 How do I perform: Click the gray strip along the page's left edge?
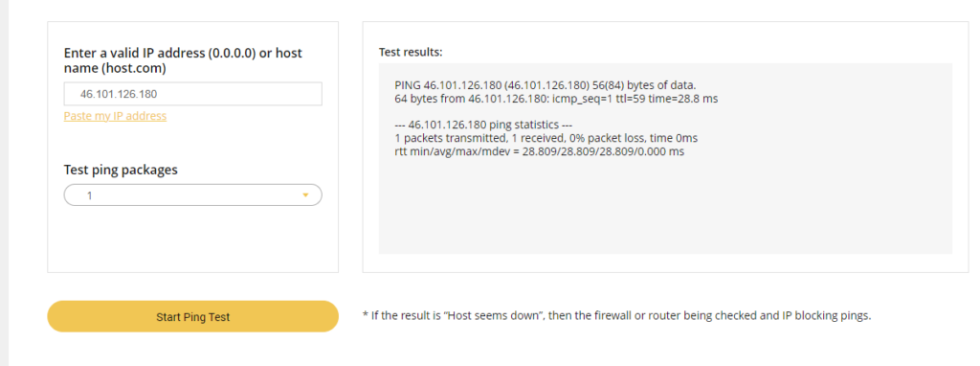tap(4, 183)
